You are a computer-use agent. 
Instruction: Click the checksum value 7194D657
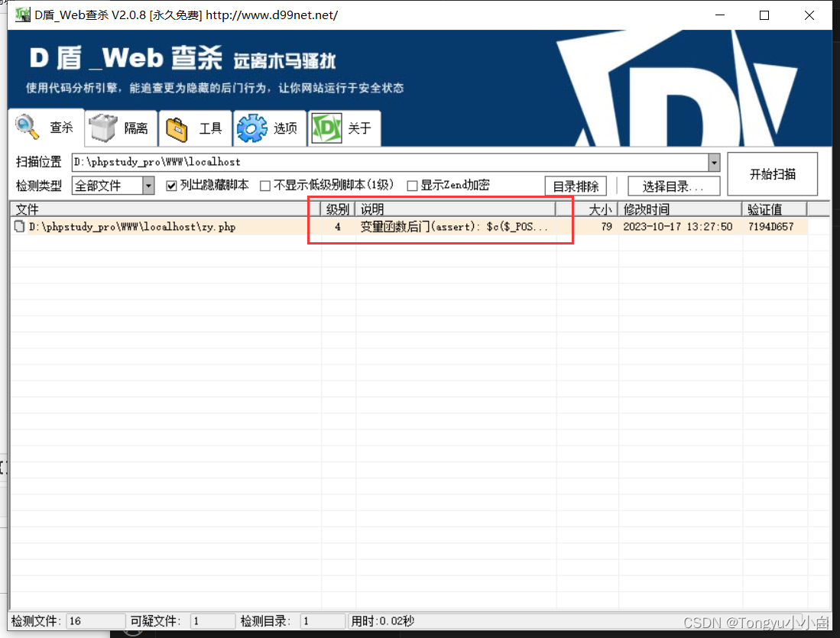[x=770, y=227]
